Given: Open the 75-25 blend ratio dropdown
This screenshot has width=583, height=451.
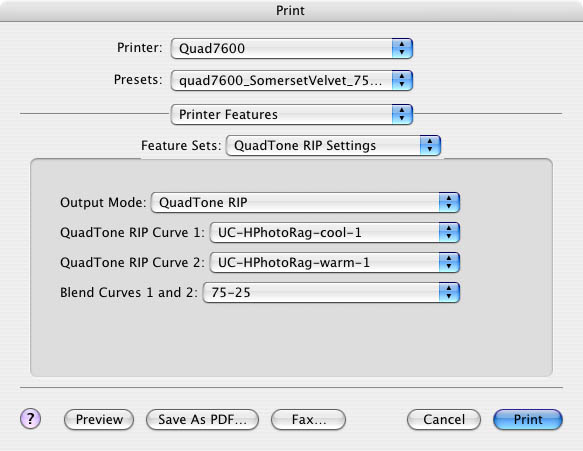Looking at the screenshot, I should point(331,293).
